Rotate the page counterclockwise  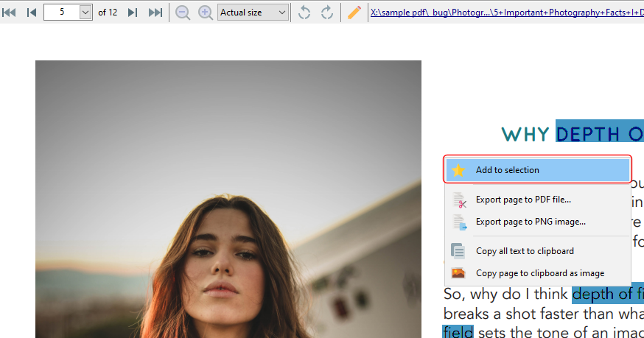pyautogui.click(x=304, y=13)
